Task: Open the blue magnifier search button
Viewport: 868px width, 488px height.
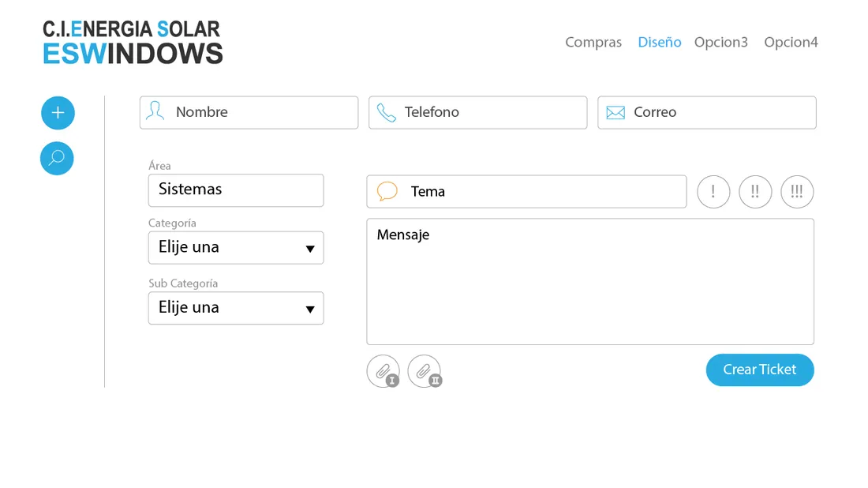Action: pyautogui.click(x=57, y=159)
